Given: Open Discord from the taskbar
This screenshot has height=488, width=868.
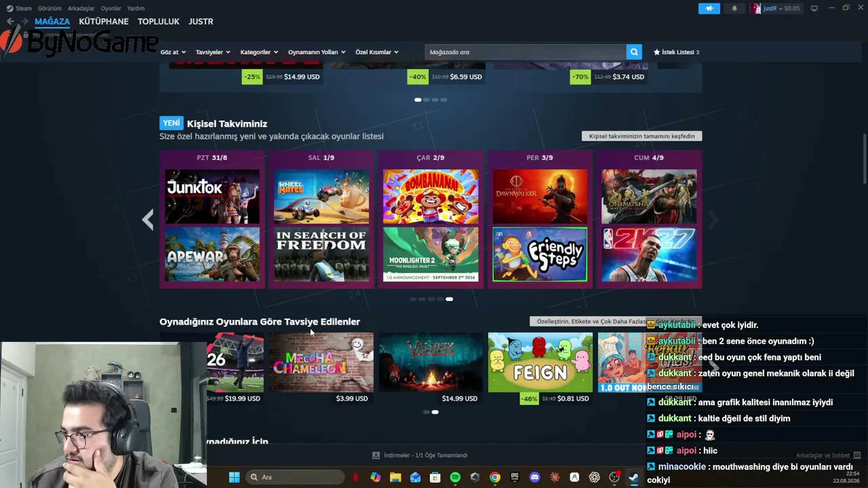Looking at the screenshot, I should click(x=535, y=477).
